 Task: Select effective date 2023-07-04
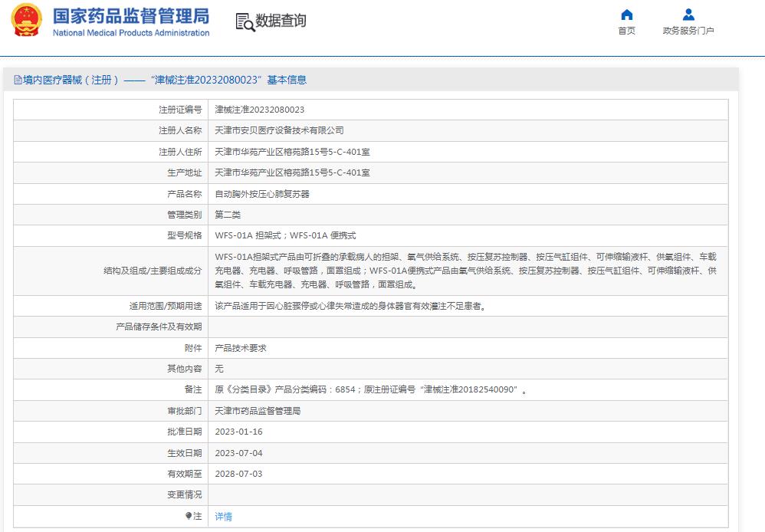pos(238,453)
